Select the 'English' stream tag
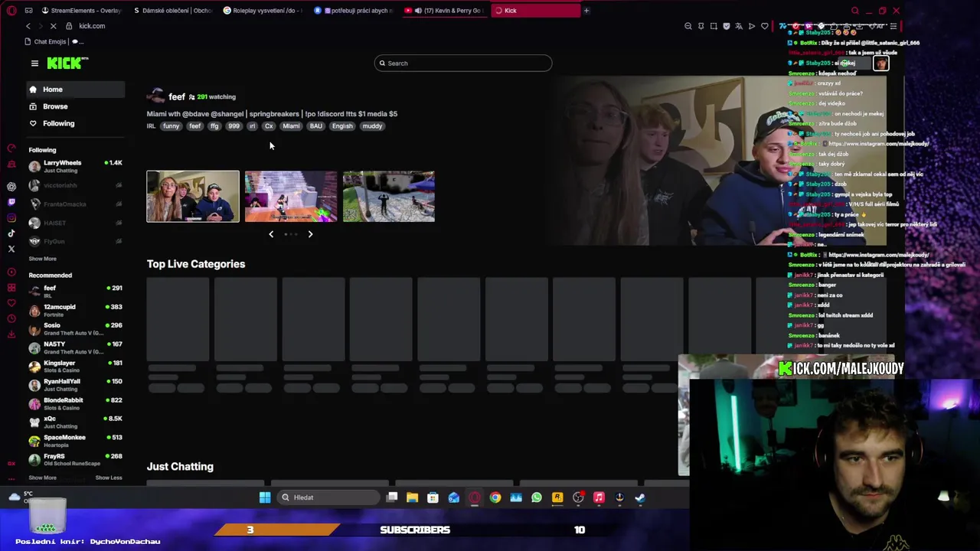 click(x=342, y=126)
